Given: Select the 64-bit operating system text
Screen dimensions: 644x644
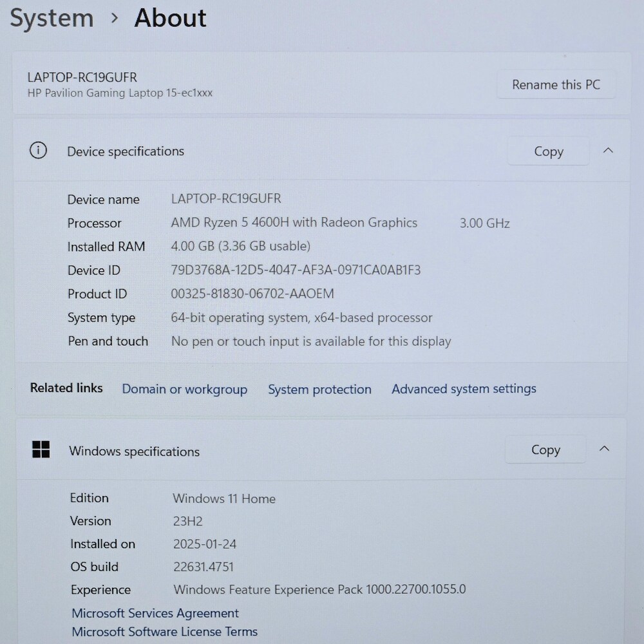Looking at the screenshot, I should pos(301,317).
